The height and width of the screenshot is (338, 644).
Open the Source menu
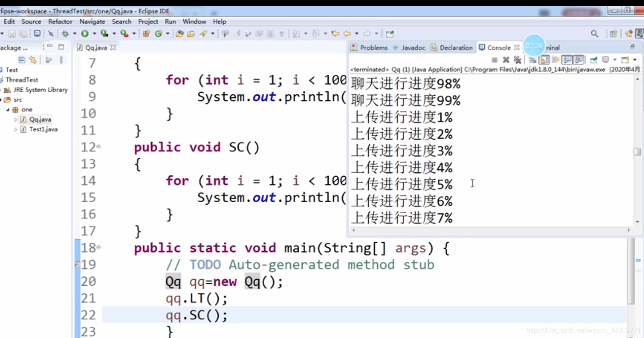(x=31, y=21)
